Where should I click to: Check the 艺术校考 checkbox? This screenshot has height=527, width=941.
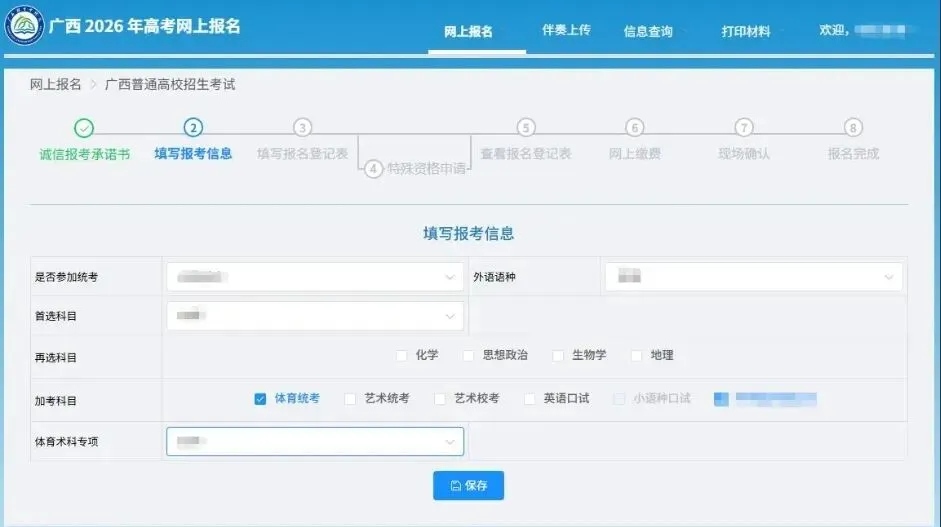[440, 399]
